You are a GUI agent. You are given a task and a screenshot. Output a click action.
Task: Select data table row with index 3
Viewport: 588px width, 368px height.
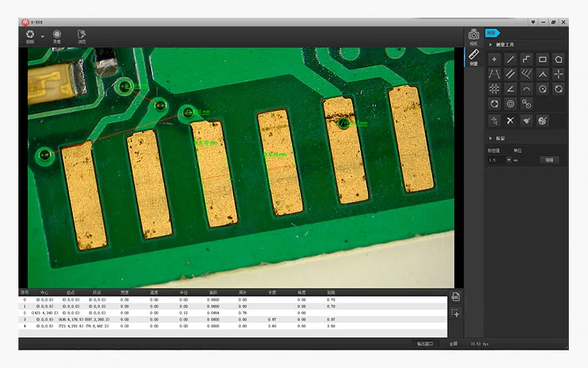220,319
